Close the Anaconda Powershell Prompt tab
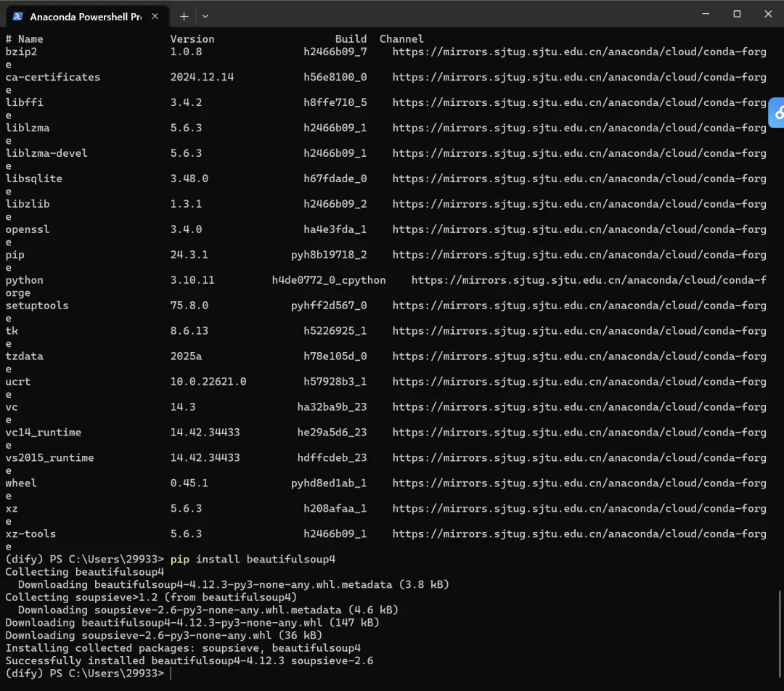Screen dimensions: 784x691 point(155,16)
